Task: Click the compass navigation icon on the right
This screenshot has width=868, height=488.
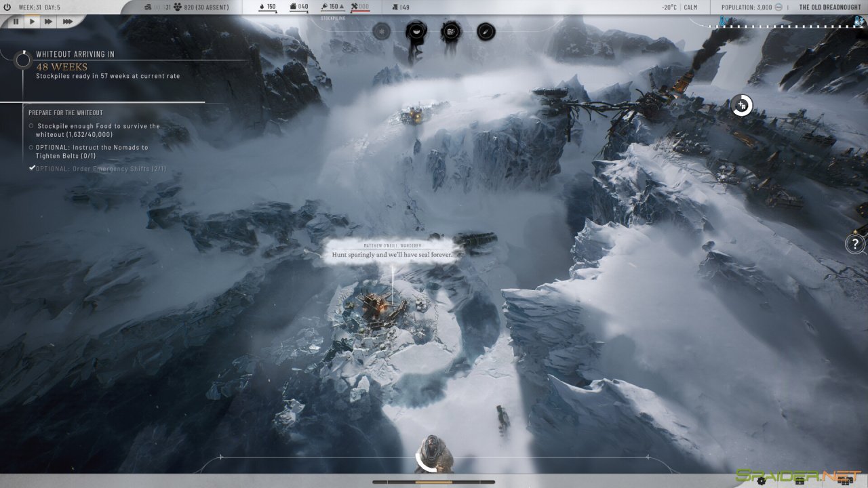Action: [x=739, y=106]
